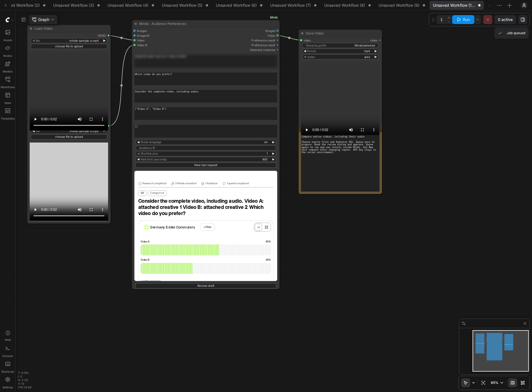Switch to Unsaved Workflow (7) tab
Screen dimensions: 532x392
click(x=290, y=5)
